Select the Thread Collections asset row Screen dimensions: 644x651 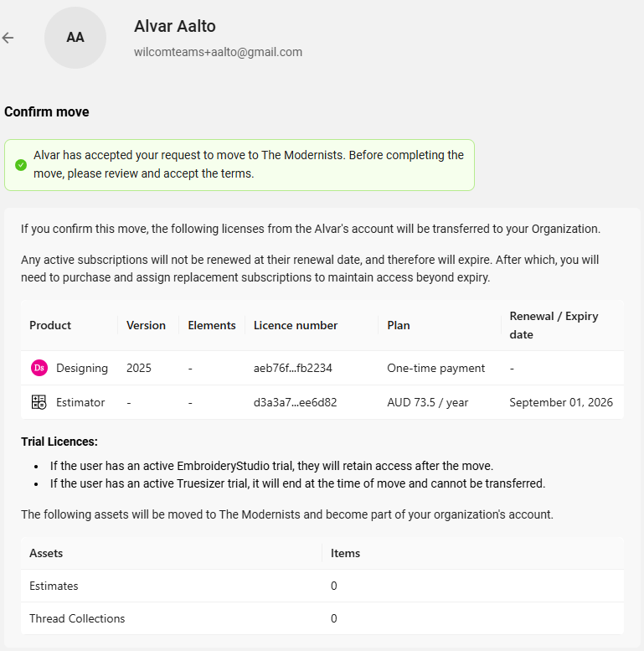[322, 618]
